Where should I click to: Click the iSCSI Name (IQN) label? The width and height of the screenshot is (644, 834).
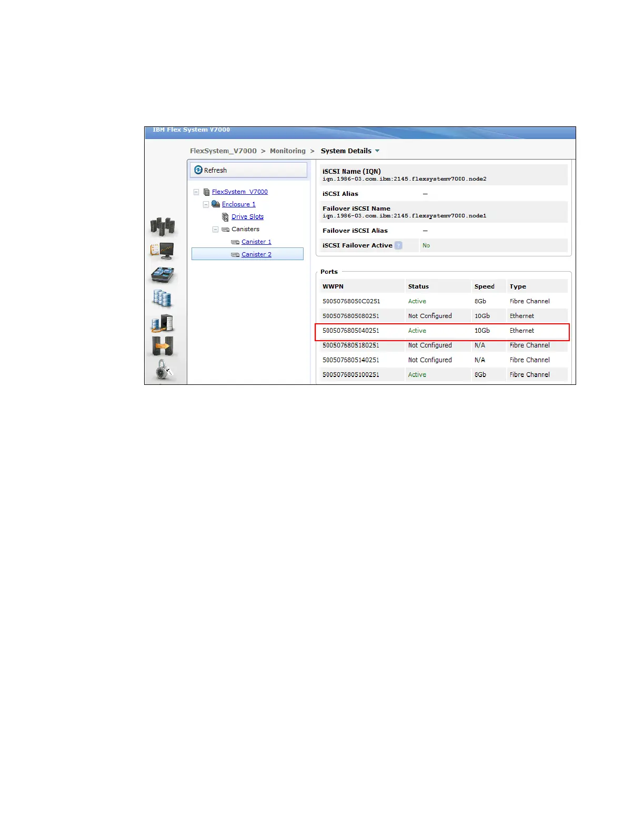click(352, 171)
